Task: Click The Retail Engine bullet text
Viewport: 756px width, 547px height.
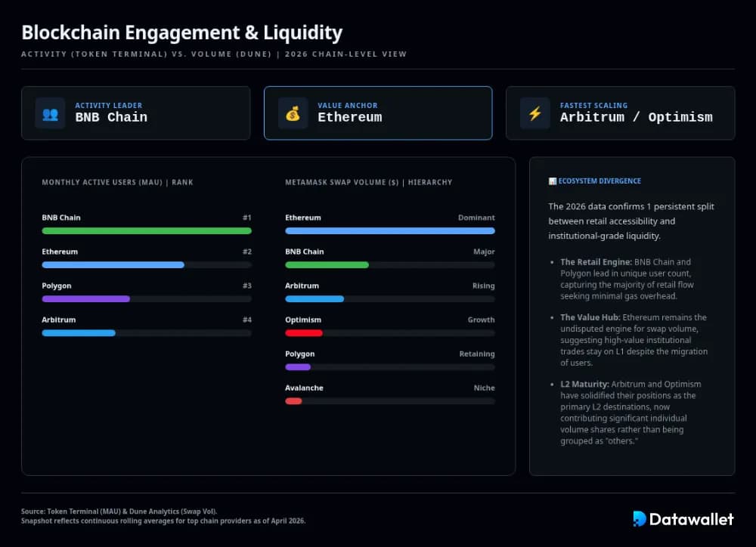Action: [x=627, y=279]
